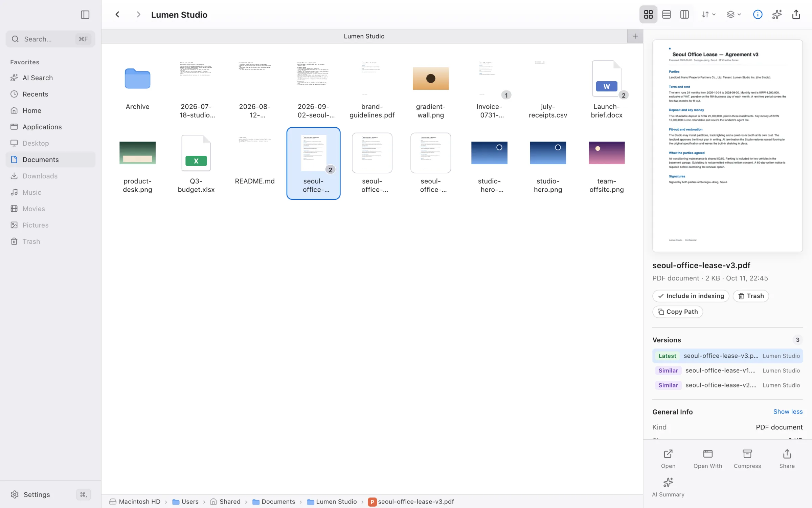Collapse General Info with Show less
812x508 pixels.
click(x=788, y=412)
